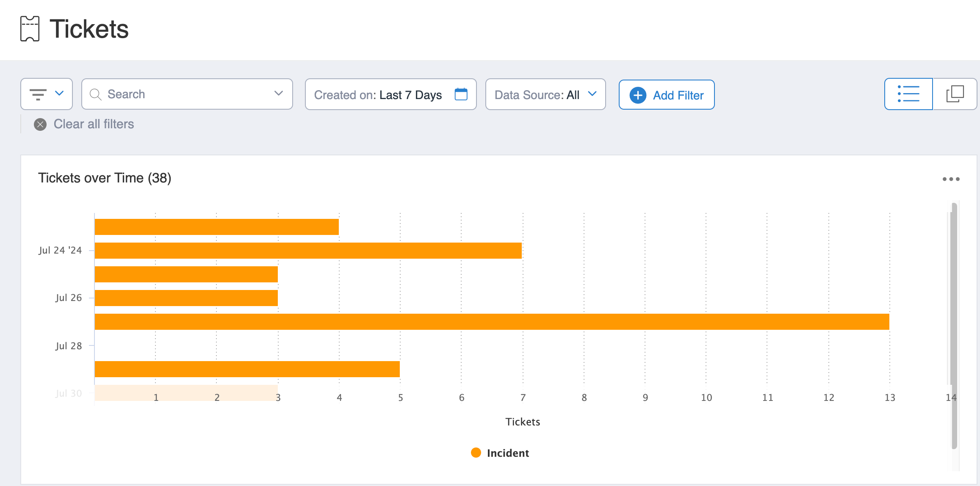Switch to list view icon
Image resolution: width=980 pixels, height=486 pixels.
908,94
